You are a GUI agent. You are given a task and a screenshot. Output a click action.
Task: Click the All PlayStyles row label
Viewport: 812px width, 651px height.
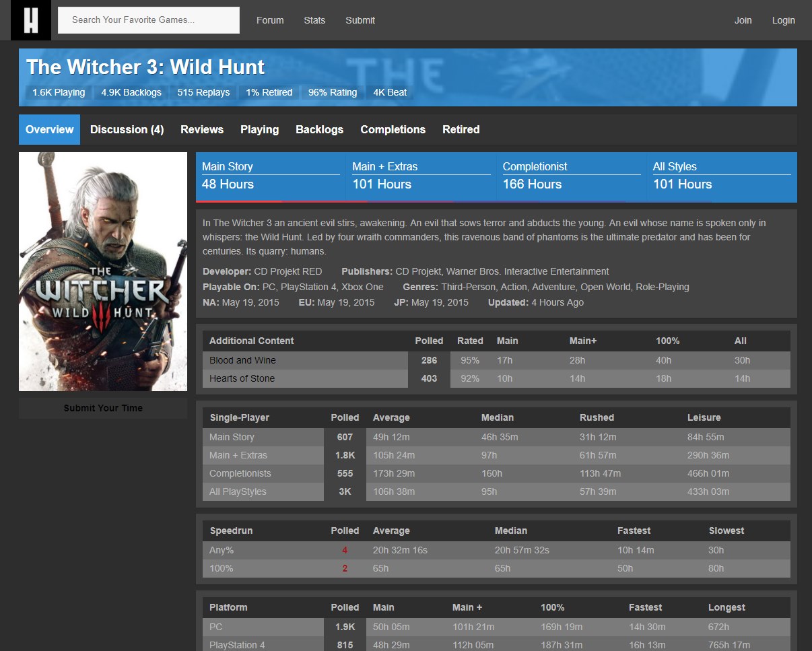[x=238, y=491]
